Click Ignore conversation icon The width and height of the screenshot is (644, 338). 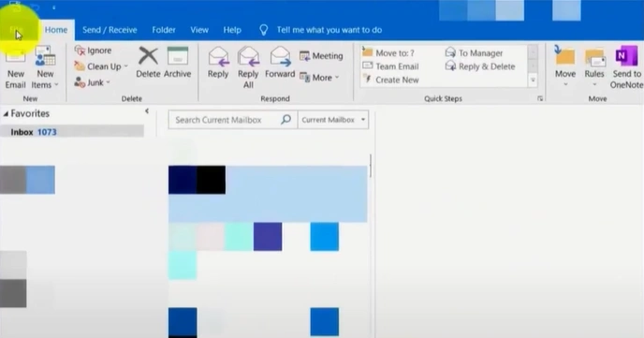(80, 51)
